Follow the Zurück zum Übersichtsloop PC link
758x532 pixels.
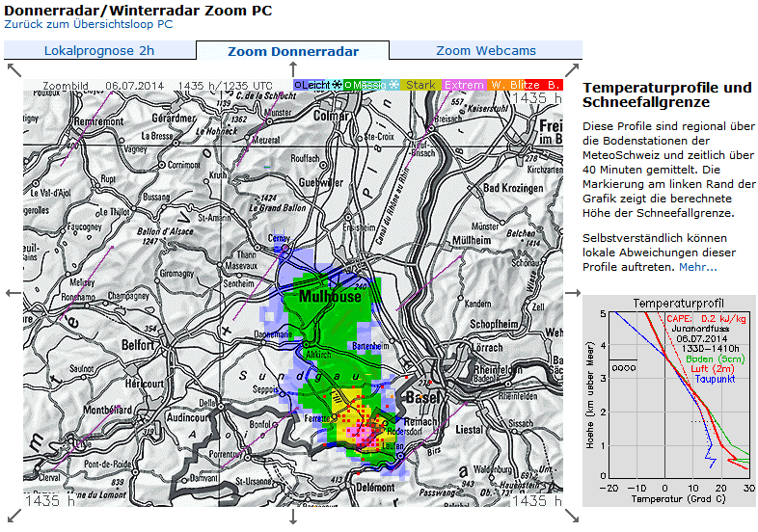89,24
